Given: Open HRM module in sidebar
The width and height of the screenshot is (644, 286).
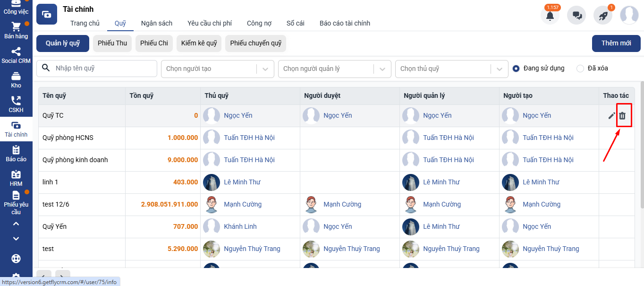Looking at the screenshot, I should 16,178.
